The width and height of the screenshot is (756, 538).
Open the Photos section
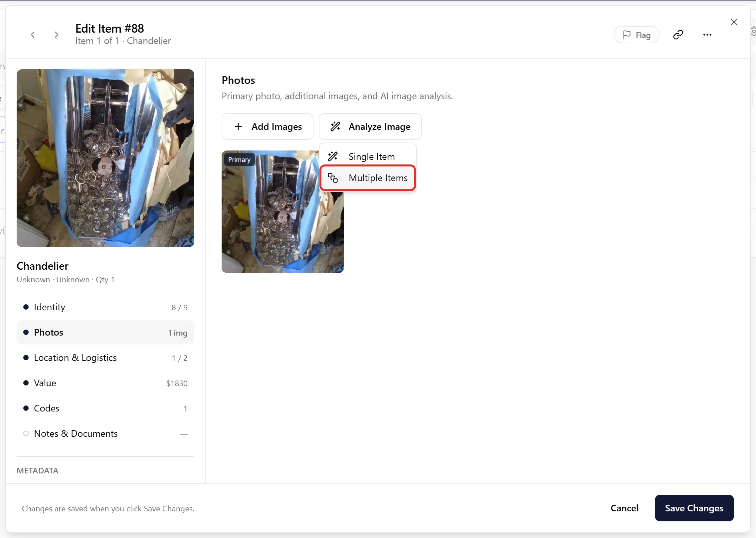(105, 332)
